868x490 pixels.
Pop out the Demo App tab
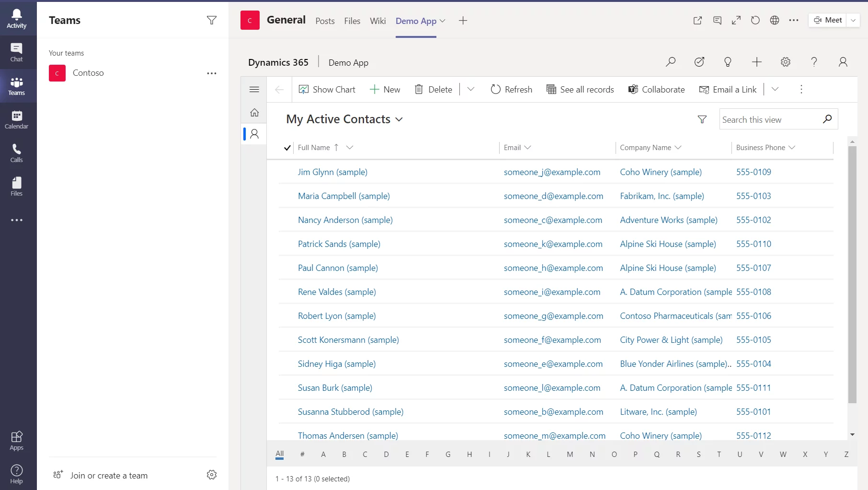point(697,20)
